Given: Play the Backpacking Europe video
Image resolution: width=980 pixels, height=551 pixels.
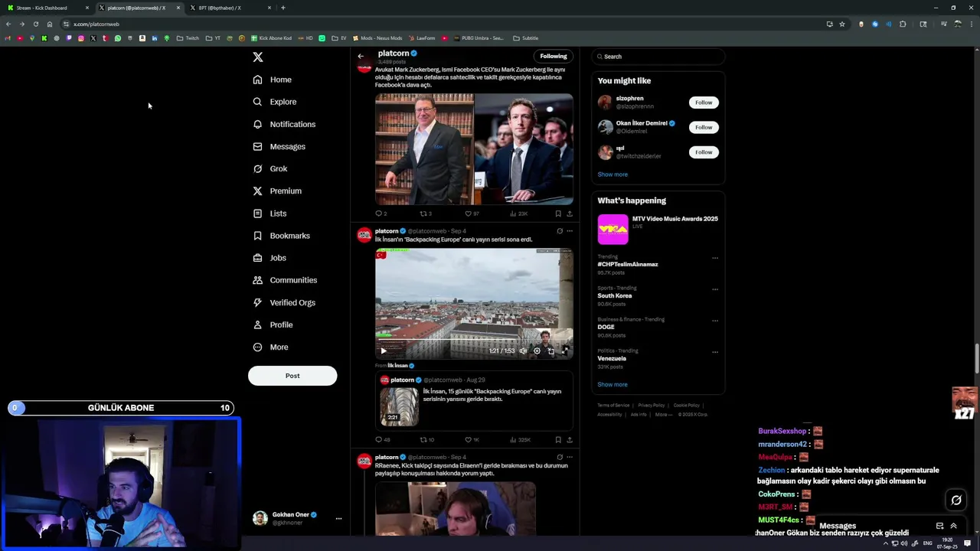Looking at the screenshot, I should click(384, 351).
